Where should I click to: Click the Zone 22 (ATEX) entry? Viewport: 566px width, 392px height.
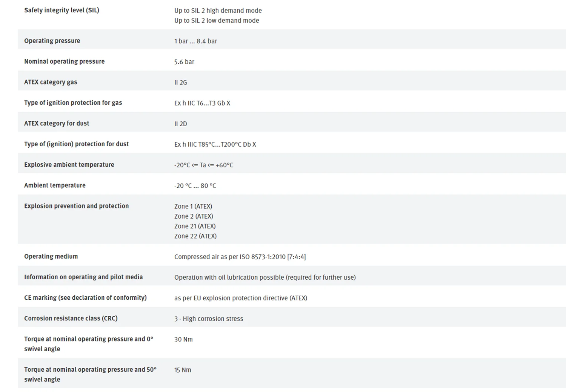click(x=195, y=236)
